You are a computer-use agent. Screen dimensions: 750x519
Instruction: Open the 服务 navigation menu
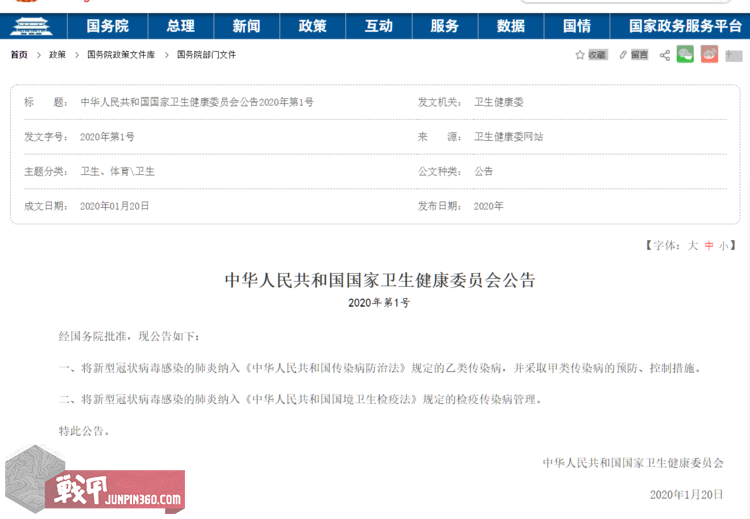[x=444, y=26]
